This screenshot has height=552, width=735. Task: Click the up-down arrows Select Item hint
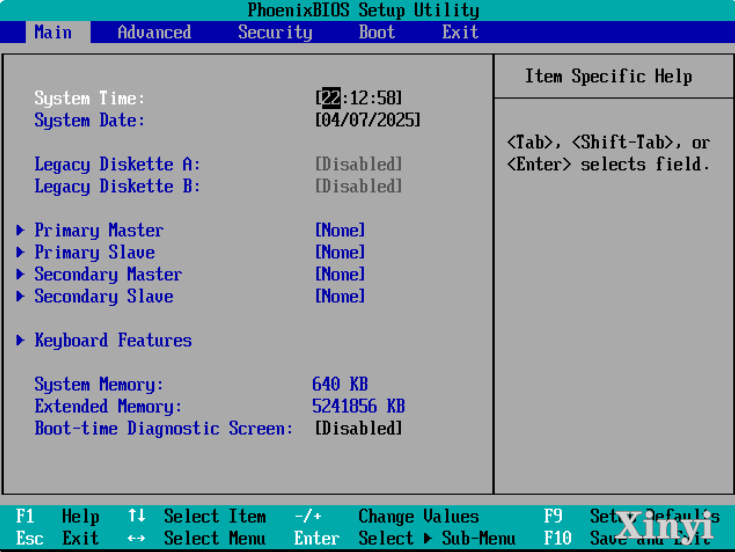197,516
